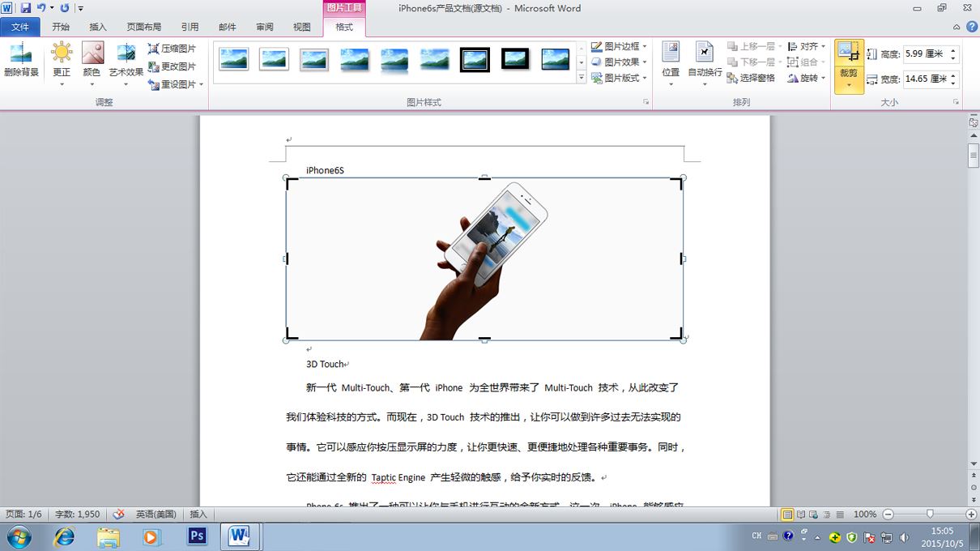Open the 艺术效果 artistic effects tool
Viewport: 980px width, 551px height.
pos(126,64)
